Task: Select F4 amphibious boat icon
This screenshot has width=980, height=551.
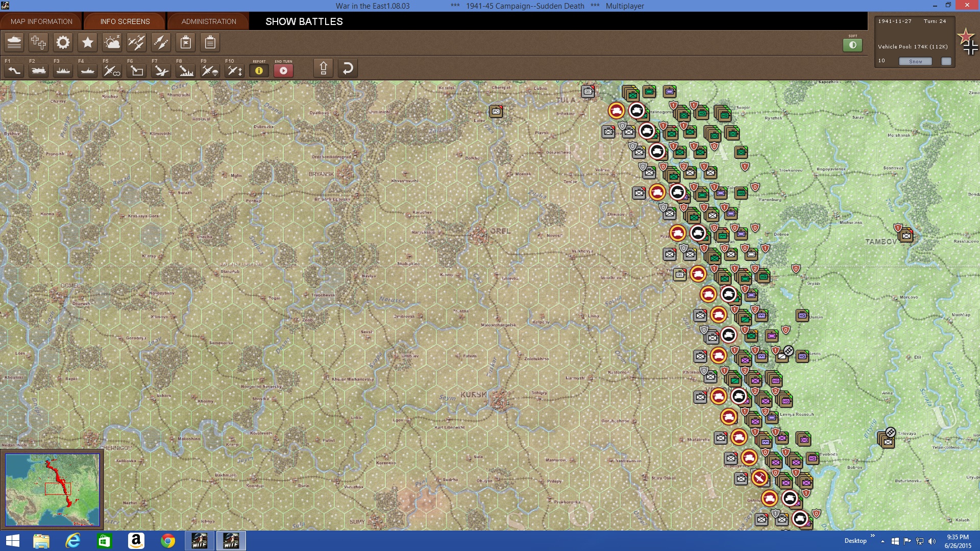Action: tap(88, 70)
